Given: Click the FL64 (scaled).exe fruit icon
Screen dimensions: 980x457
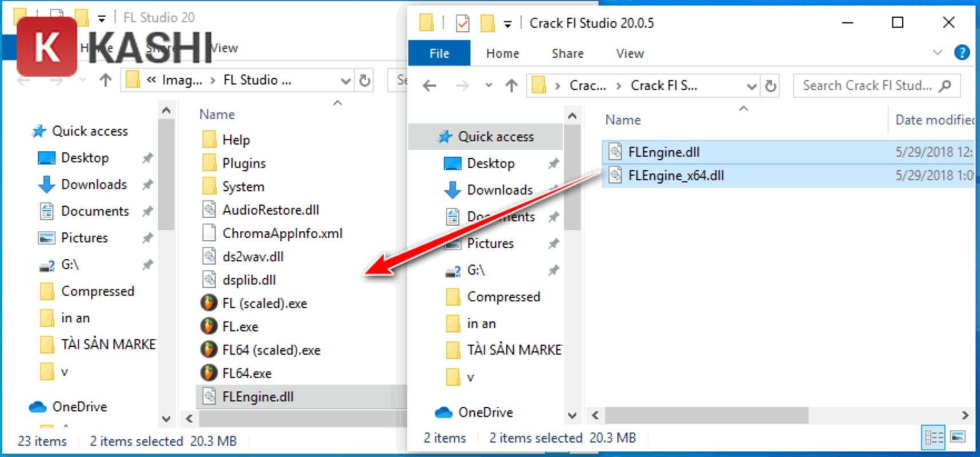Looking at the screenshot, I should 209,350.
